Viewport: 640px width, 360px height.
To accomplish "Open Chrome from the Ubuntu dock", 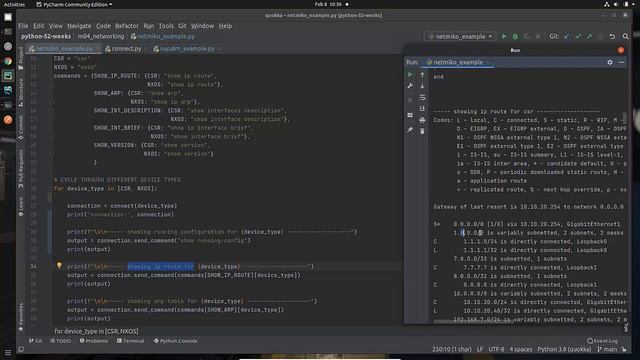I will (8, 61).
